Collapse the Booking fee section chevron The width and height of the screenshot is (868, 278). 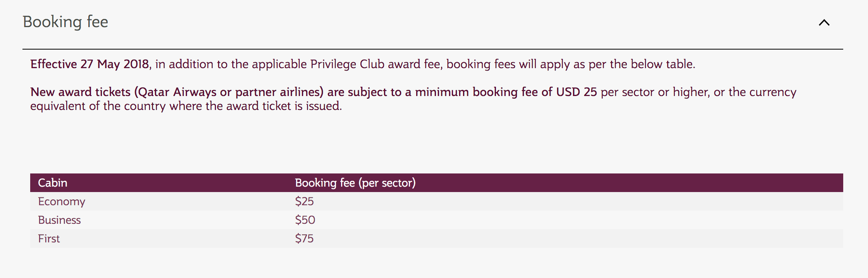point(824,22)
